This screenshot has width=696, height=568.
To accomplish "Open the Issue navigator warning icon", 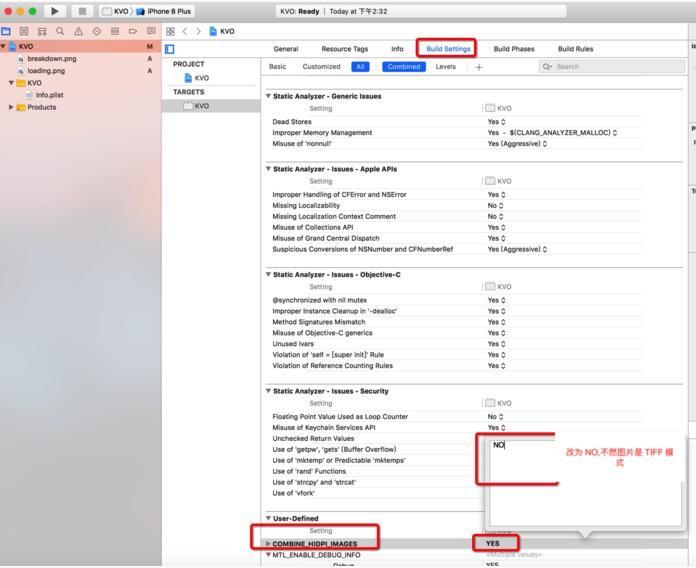I will click(78, 31).
